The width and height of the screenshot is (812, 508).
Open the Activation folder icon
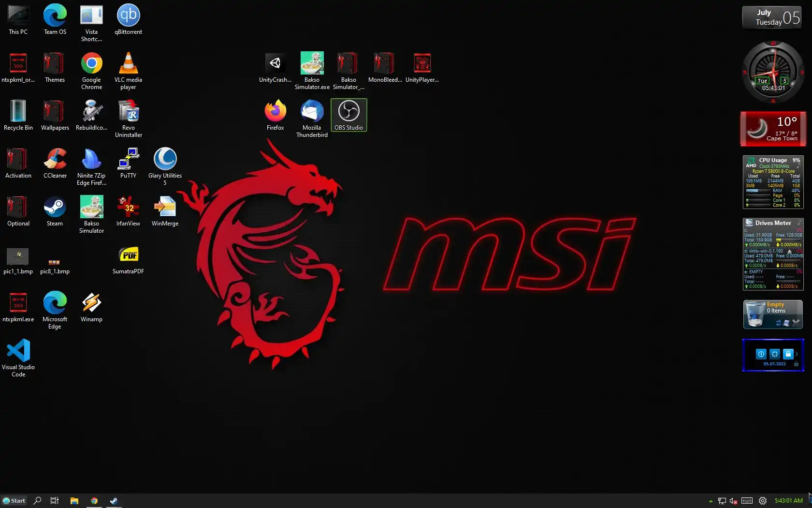click(x=18, y=164)
